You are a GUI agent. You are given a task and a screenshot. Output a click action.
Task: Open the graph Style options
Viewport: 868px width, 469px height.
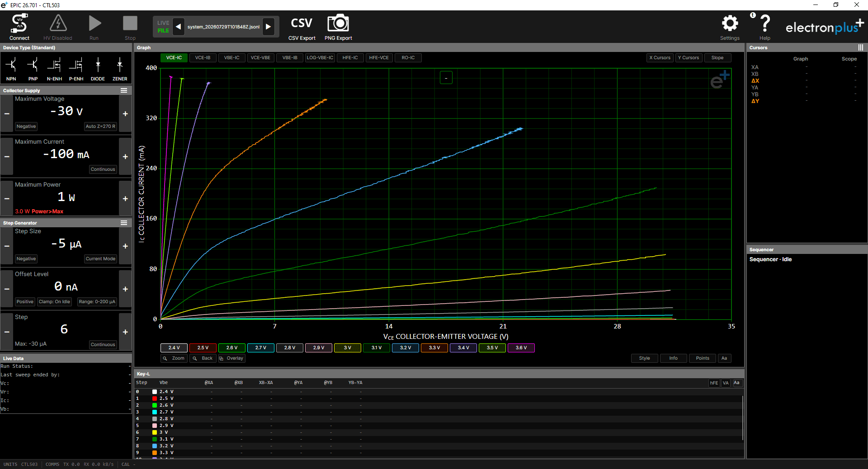coord(645,358)
